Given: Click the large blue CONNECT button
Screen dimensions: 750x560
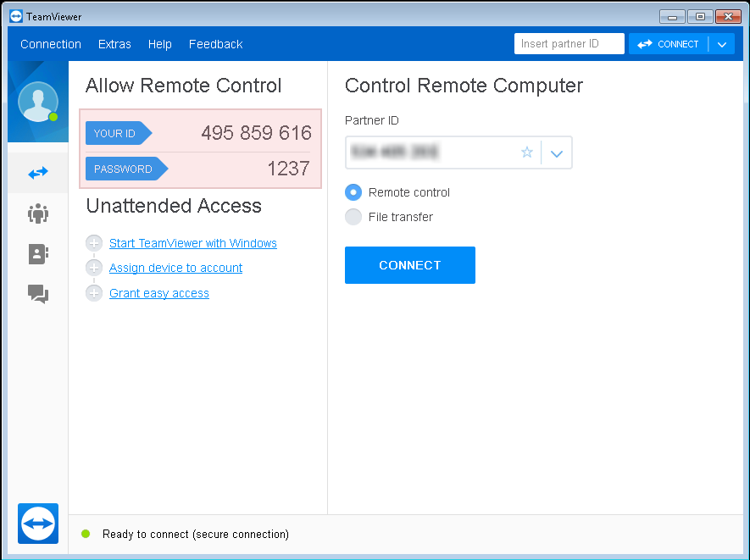Looking at the screenshot, I should tap(410, 265).
